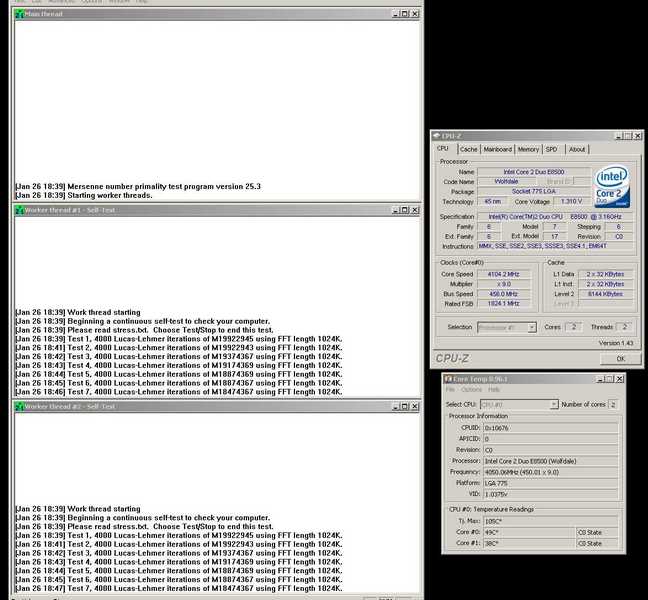Open the Cache tab in CPU-Z

click(469, 149)
